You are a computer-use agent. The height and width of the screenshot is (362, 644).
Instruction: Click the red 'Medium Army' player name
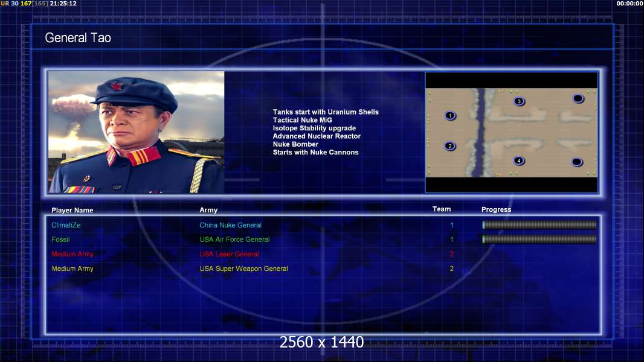pos(72,254)
